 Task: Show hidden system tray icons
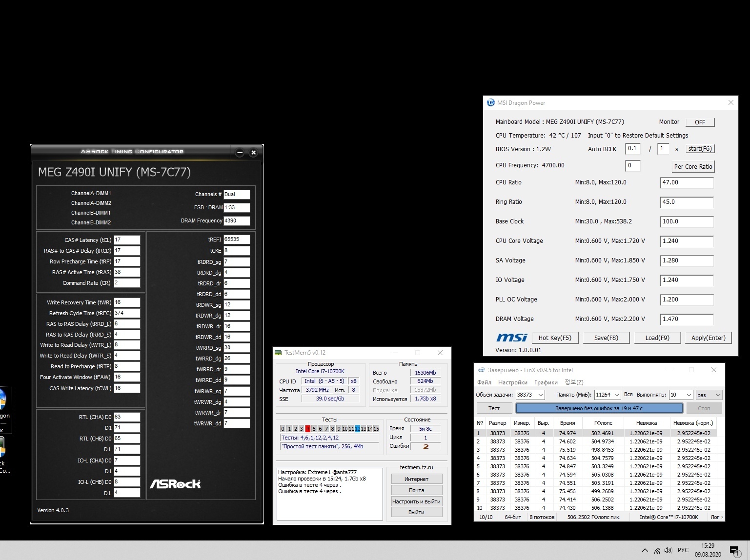pyautogui.click(x=645, y=550)
